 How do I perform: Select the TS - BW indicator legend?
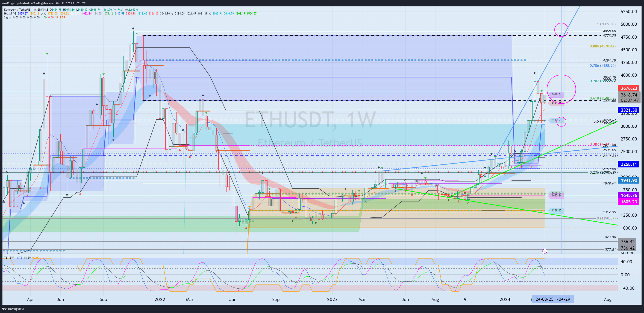pos(9,257)
